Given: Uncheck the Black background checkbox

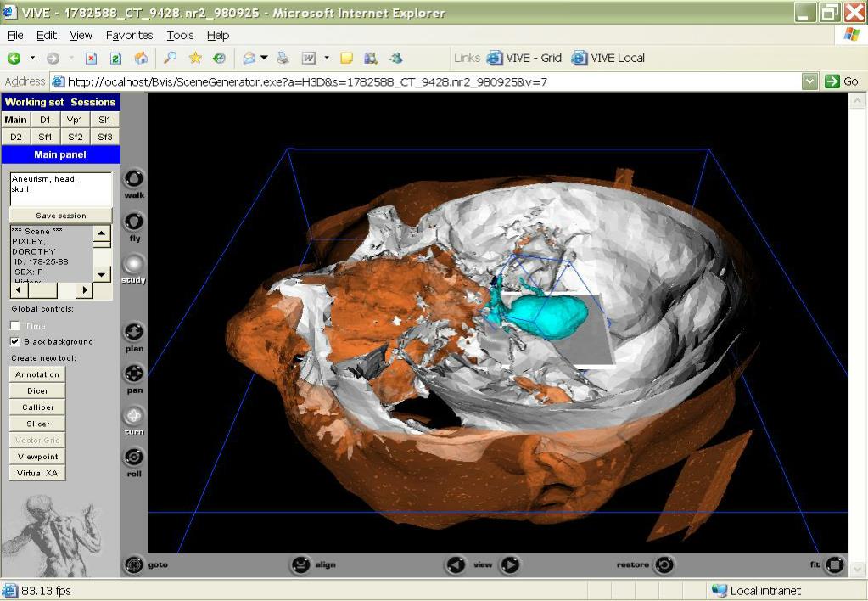Looking at the screenshot, I should pos(15,342).
